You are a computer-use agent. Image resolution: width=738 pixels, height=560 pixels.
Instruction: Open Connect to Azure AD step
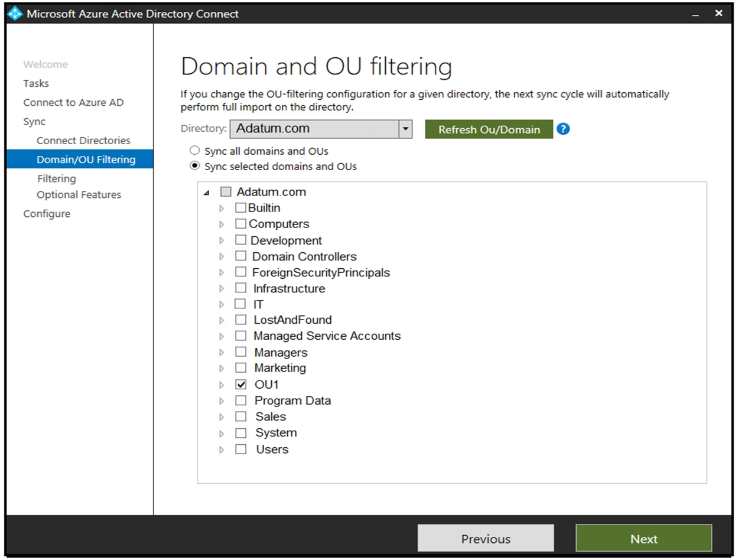pyautogui.click(x=73, y=102)
